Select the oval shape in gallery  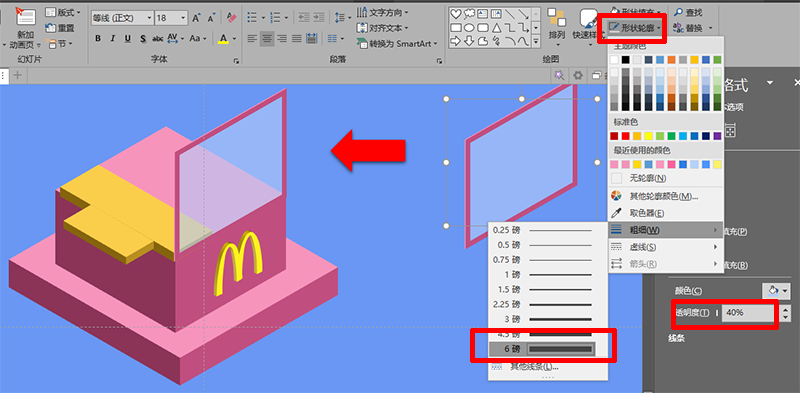click(x=469, y=28)
